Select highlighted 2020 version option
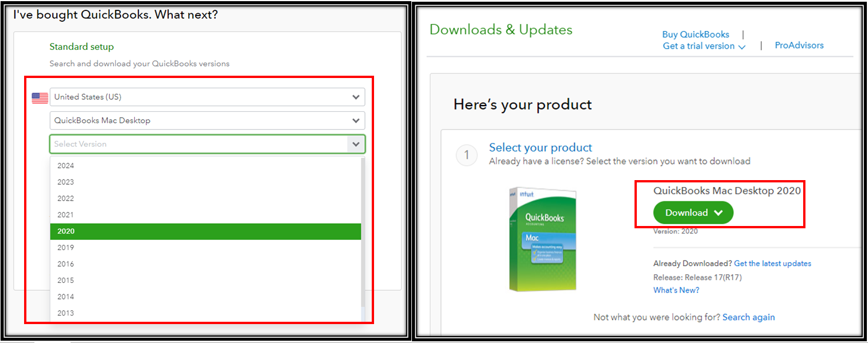The image size is (868, 343). (205, 231)
